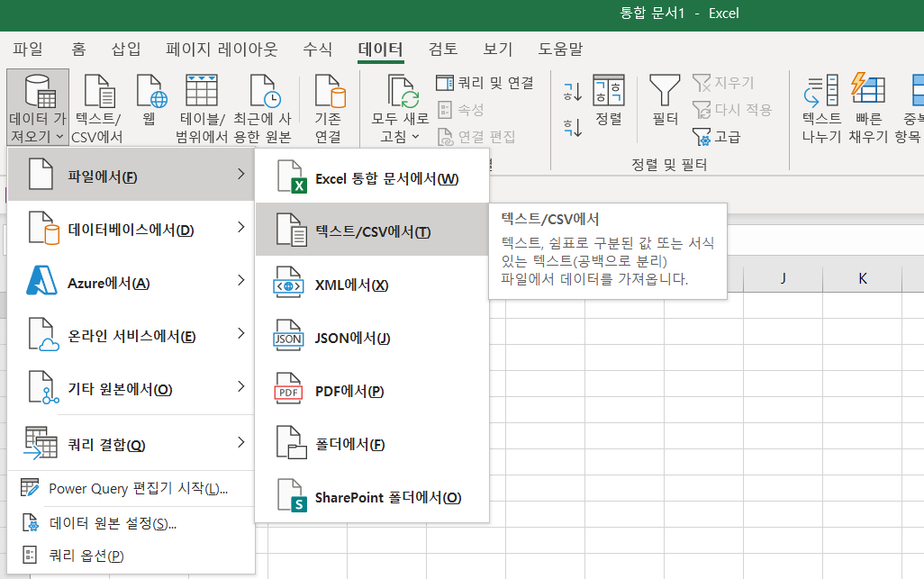The image size is (924, 579).
Task: Open 고급 filter options
Action: point(716,137)
